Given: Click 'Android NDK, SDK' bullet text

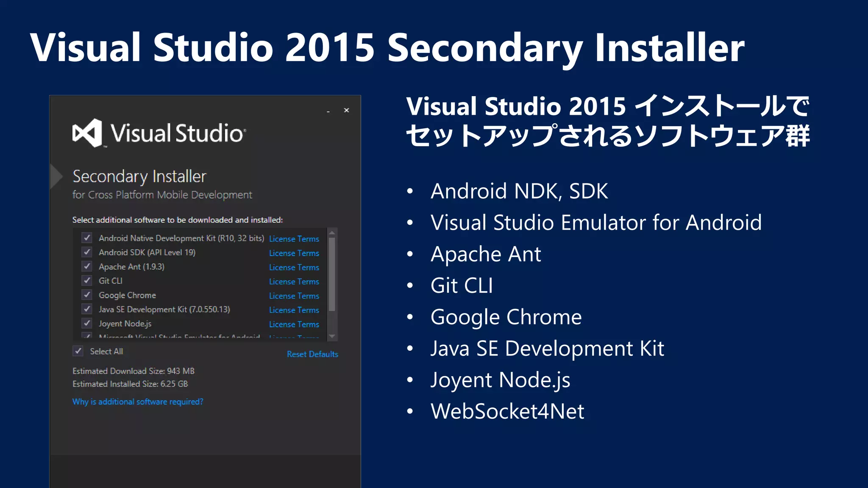Looking at the screenshot, I should (519, 191).
